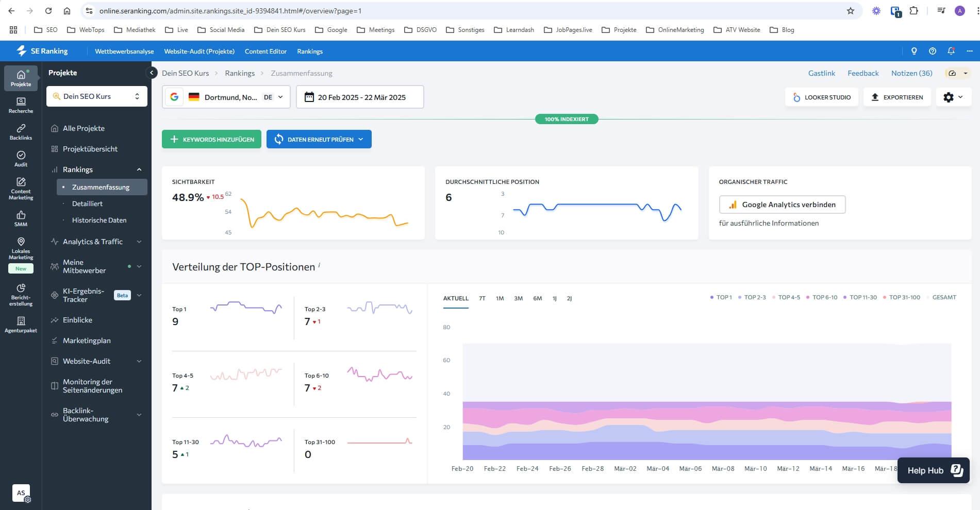Image resolution: width=980 pixels, height=510 pixels.
Task: Open Rankings in top menu
Action: [310, 51]
